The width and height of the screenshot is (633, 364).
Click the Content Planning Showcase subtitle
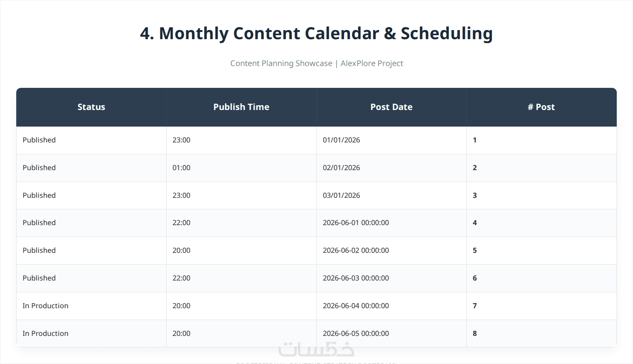pos(281,63)
